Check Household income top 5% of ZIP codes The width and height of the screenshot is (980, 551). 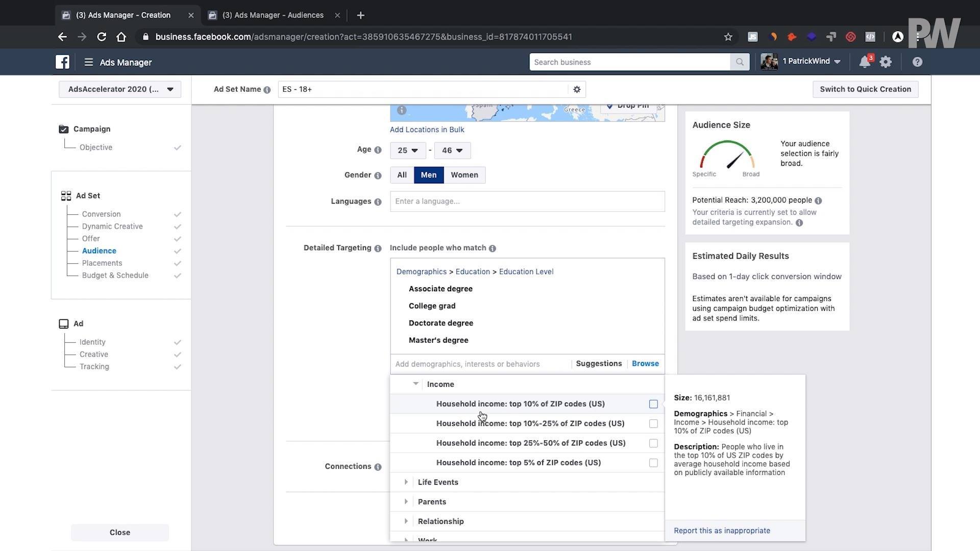(x=653, y=463)
